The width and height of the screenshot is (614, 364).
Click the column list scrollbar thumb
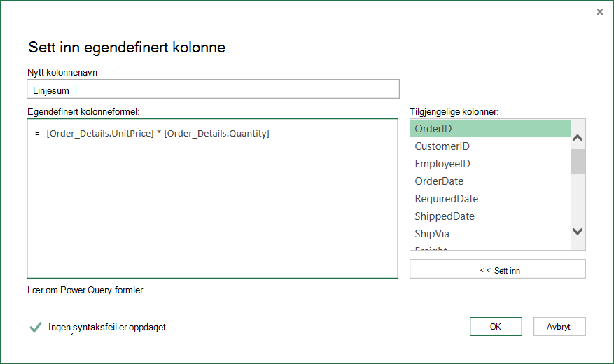(x=578, y=161)
